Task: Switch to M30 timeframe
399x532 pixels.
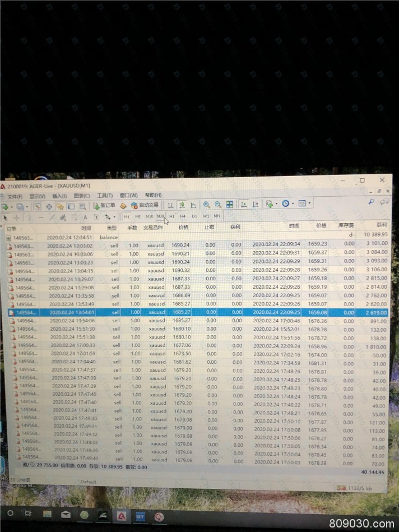Action: pos(160,216)
